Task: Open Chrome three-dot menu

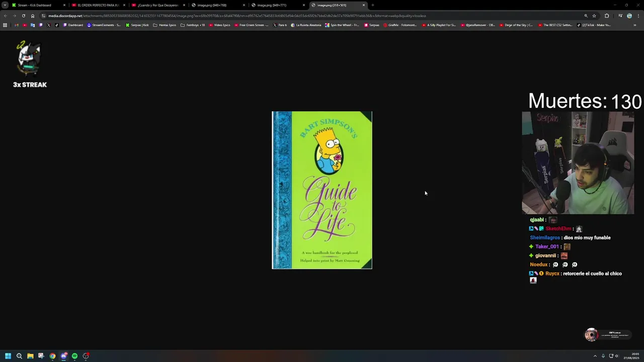Action: click(638, 16)
